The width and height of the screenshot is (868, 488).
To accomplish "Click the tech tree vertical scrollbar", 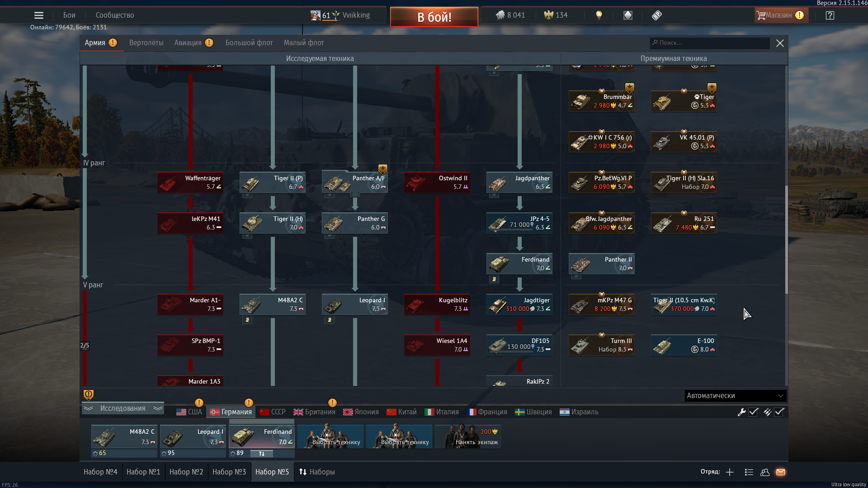I will (786, 239).
